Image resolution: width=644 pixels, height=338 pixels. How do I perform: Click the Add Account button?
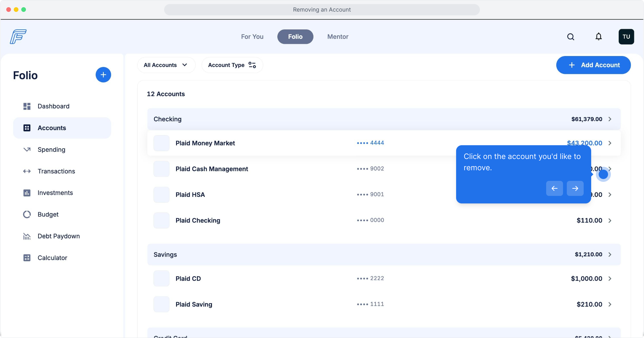(x=593, y=65)
